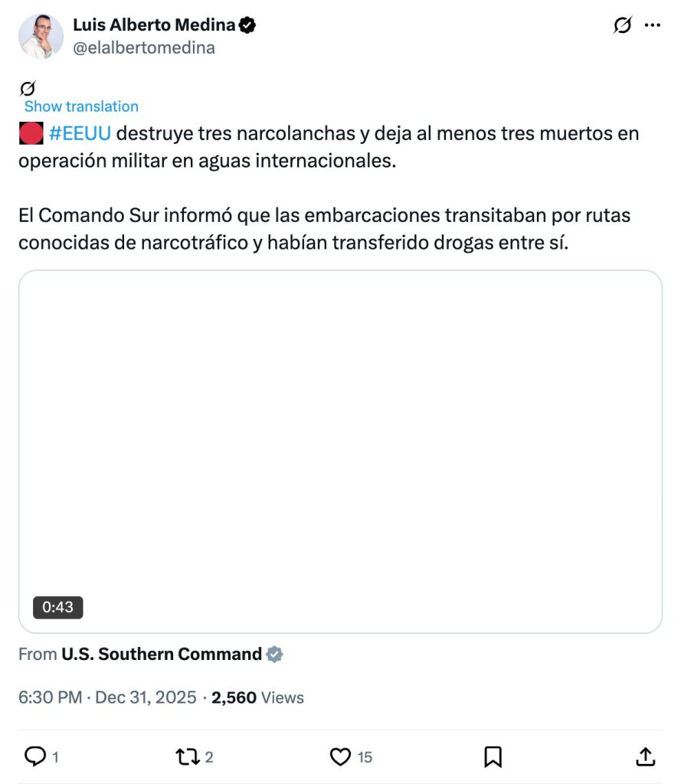Open the three-dot More options menu
681x784 pixels.
[x=653, y=25]
